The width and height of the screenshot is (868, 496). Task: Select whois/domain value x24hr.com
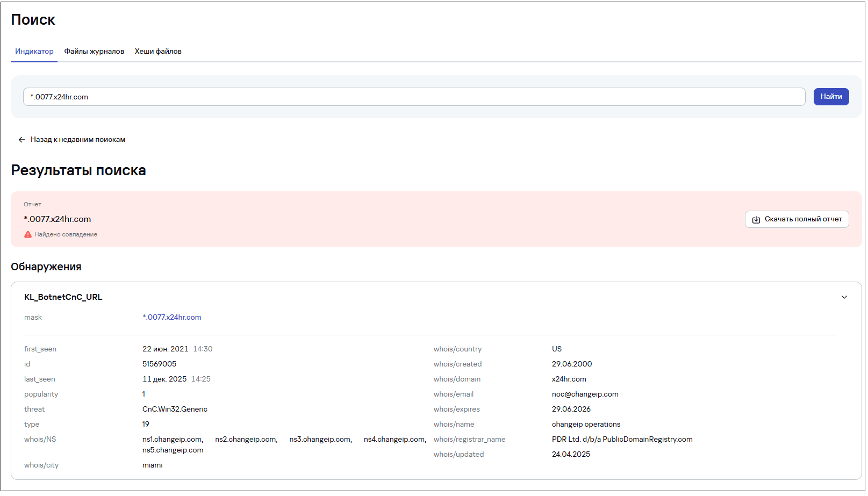569,379
